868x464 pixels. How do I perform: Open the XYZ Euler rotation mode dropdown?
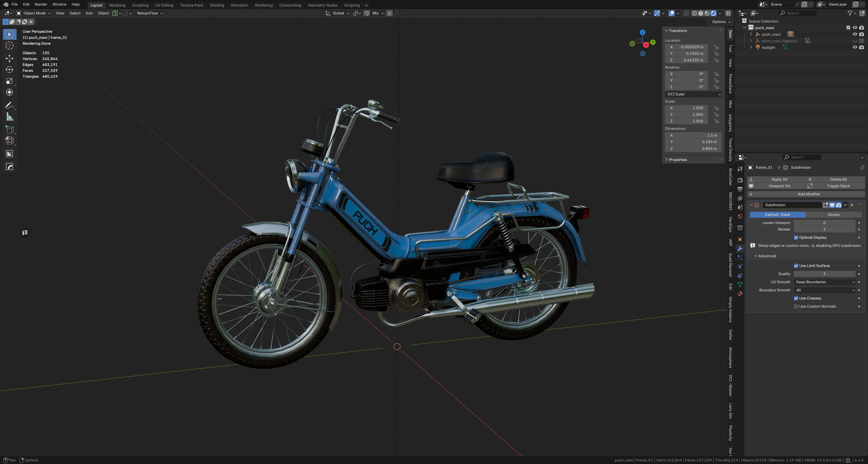click(693, 94)
